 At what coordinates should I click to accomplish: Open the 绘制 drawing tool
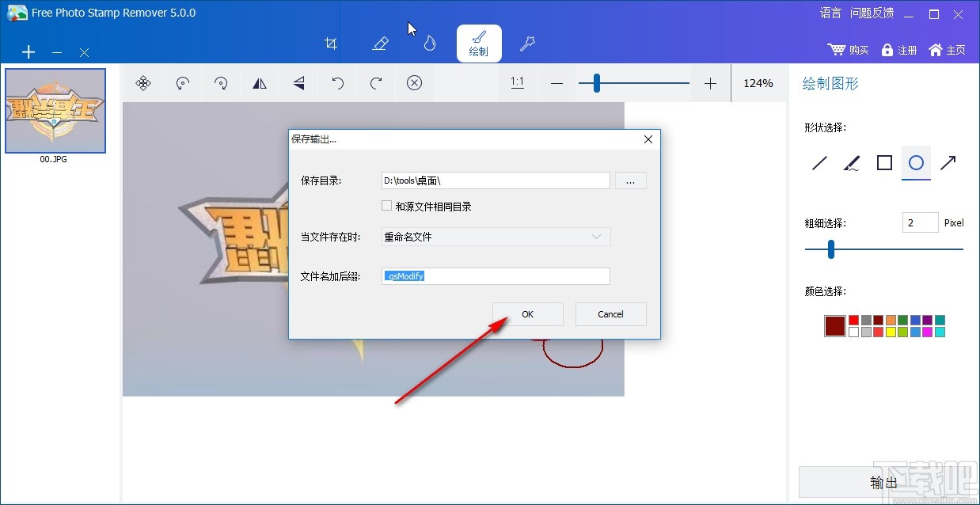click(478, 44)
